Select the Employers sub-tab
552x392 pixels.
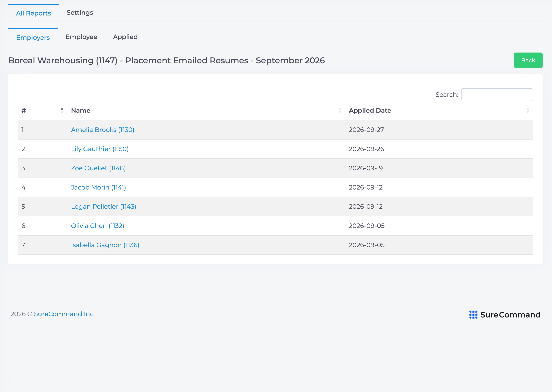click(x=33, y=38)
